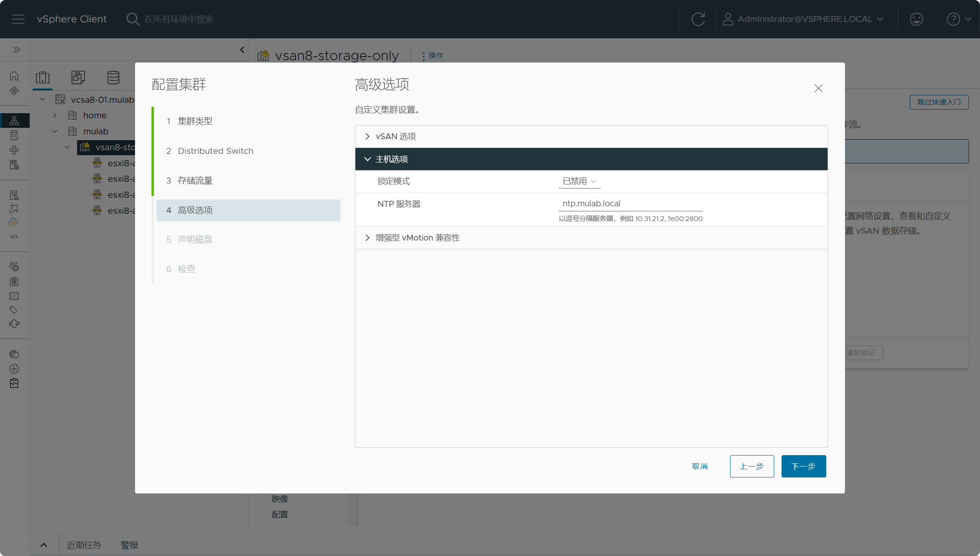Viewport: 980px width, 556px height.
Task: Open Tasks clipboard sidebar icon
Action: click(14, 281)
